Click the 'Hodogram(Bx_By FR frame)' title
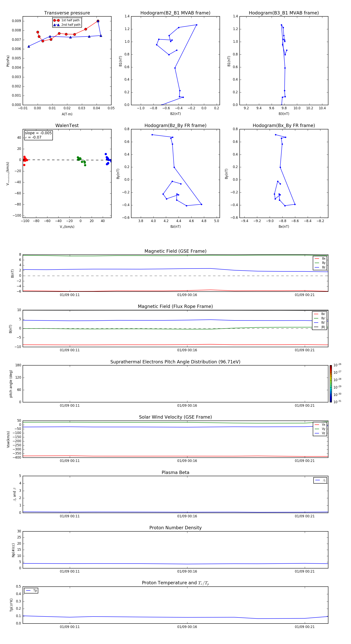The width and height of the screenshot is (351, 644). tap(284, 125)
